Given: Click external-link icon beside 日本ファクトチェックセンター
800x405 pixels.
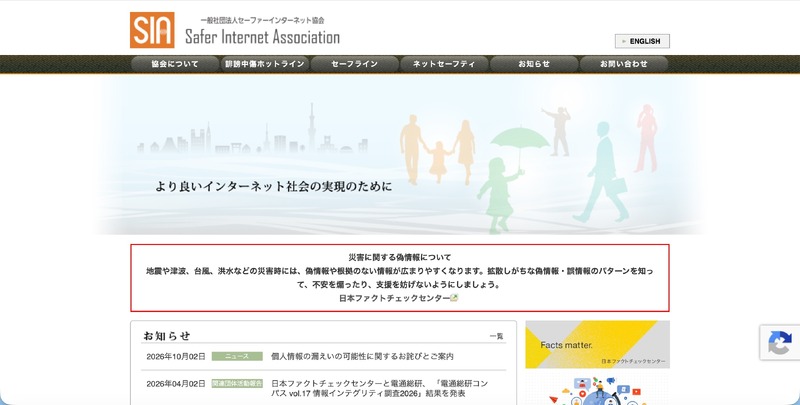Looking at the screenshot, I should pyautogui.click(x=454, y=298).
